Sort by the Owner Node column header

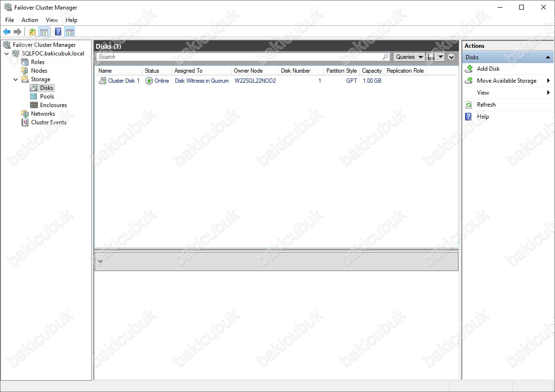[x=255, y=71]
